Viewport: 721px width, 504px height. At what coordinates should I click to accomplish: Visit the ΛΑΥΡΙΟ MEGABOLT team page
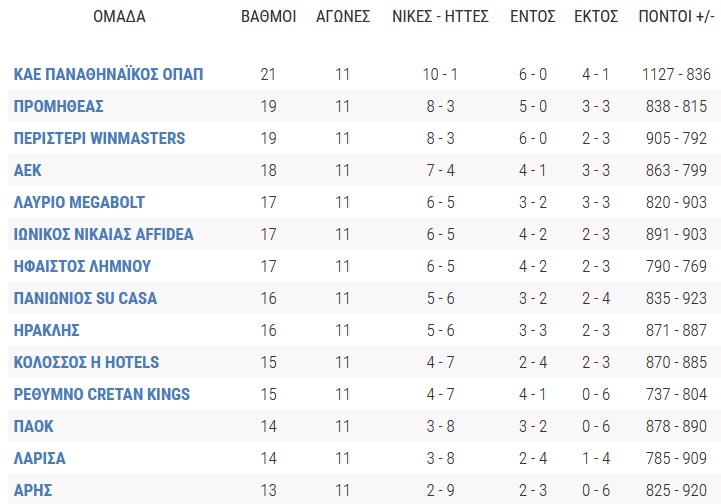[x=79, y=202]
